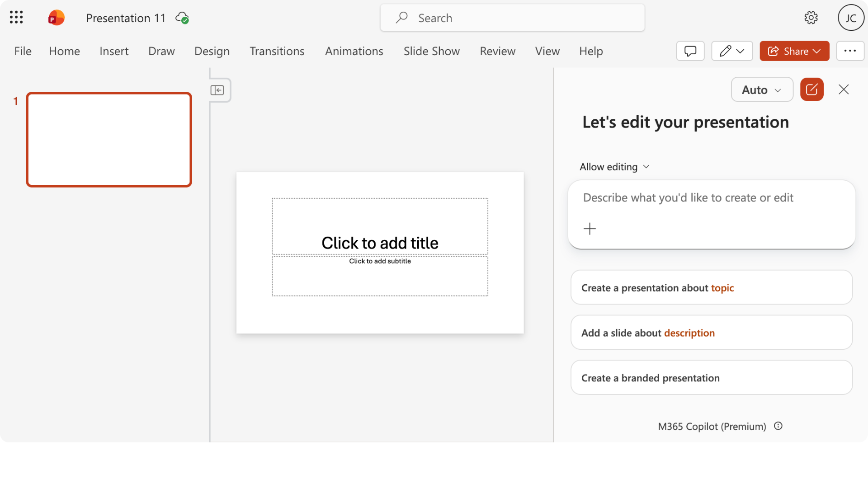Viewport: 868px width, 488px height.
Task: Click the Presentation 11 file name
Action: pyautogui.click(x=126, y=18)
